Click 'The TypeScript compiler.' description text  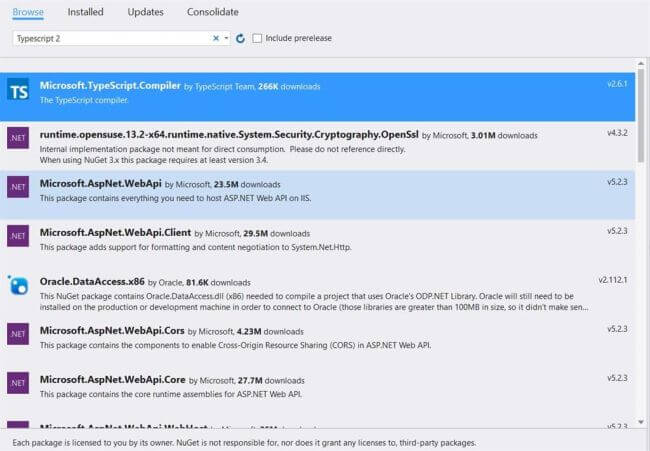tap(84, 100)
